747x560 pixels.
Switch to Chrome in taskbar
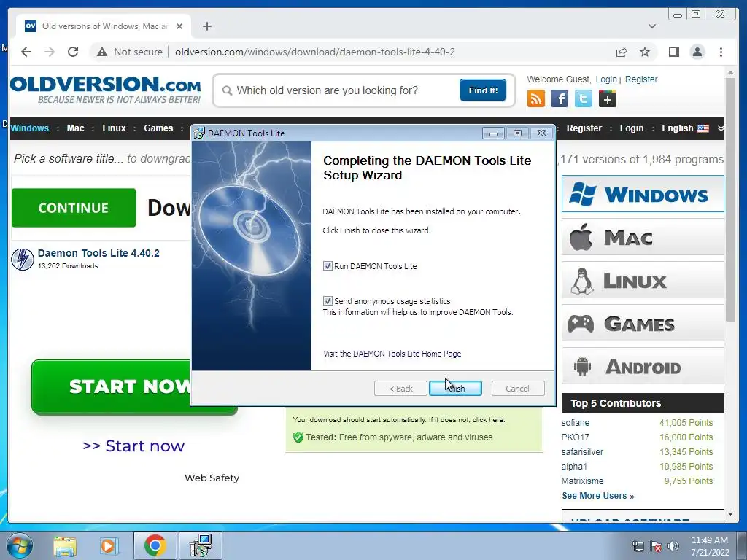point(155,545)
